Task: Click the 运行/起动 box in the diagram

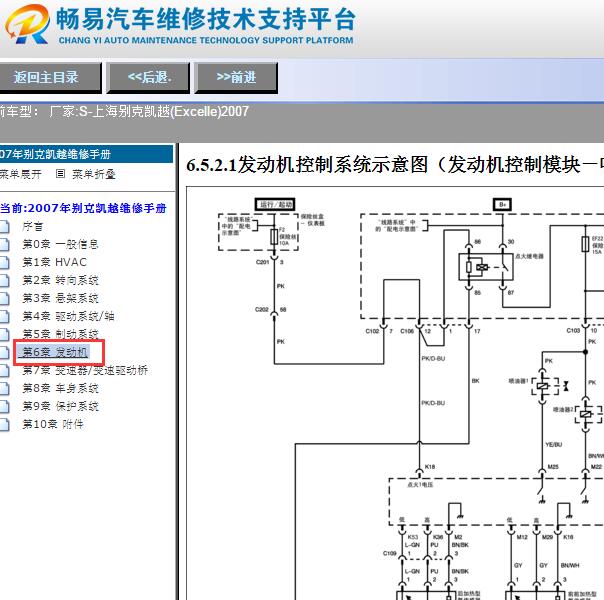Action: click(275, 204)
